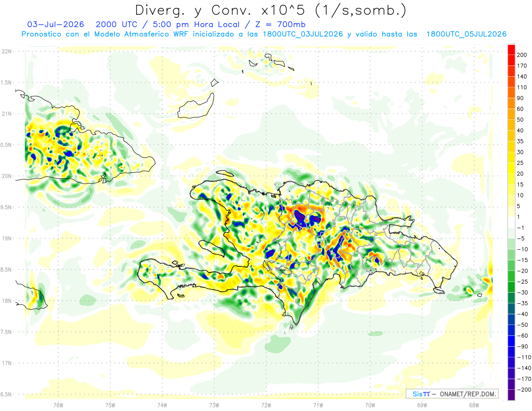Click the '75W' longitude label
Viewport: 532px width, 411px height.
coord(110,405)
